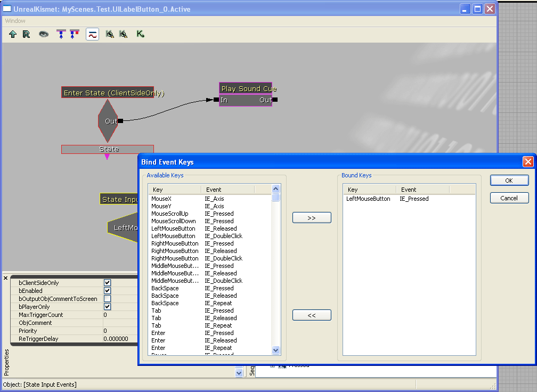Click the eye icon on the Kismet toolbar

(44, 34)
